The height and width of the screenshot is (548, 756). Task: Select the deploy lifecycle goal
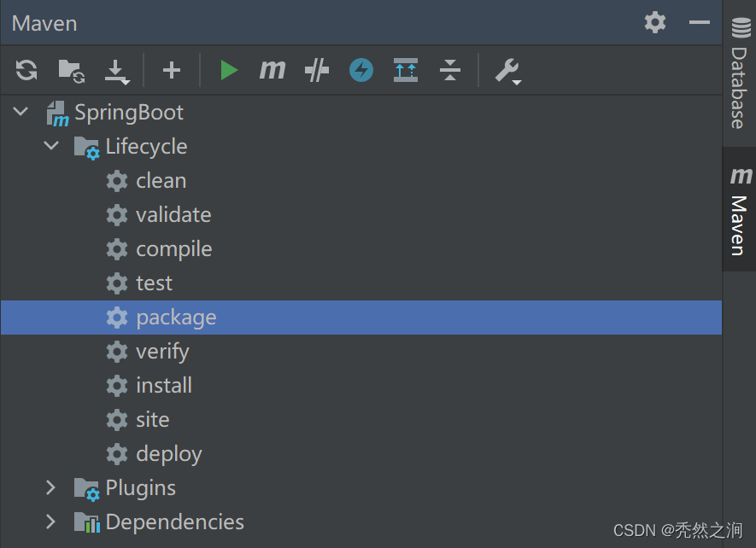[361, 454]
